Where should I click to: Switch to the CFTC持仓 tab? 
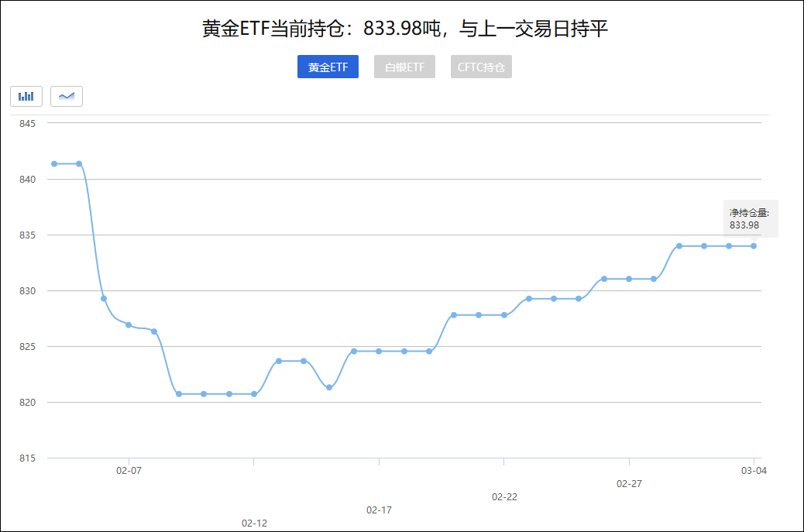click(x=481, y=67)
